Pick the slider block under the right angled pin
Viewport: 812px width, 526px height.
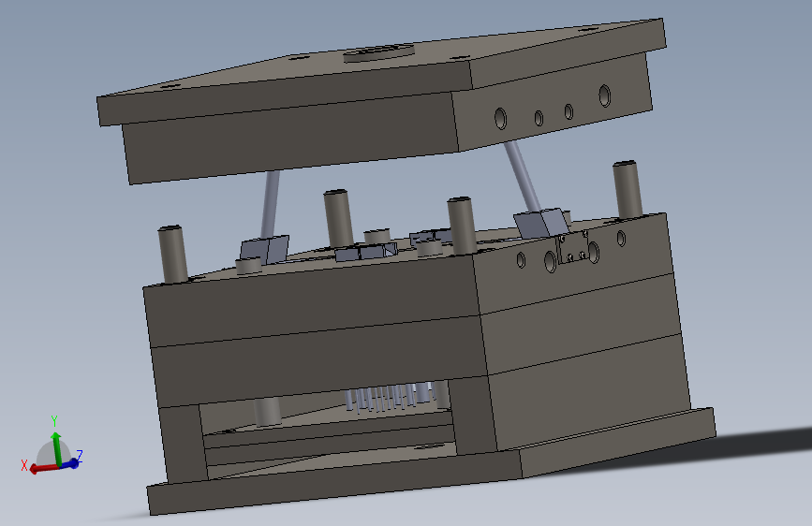[x=541, y=223]
